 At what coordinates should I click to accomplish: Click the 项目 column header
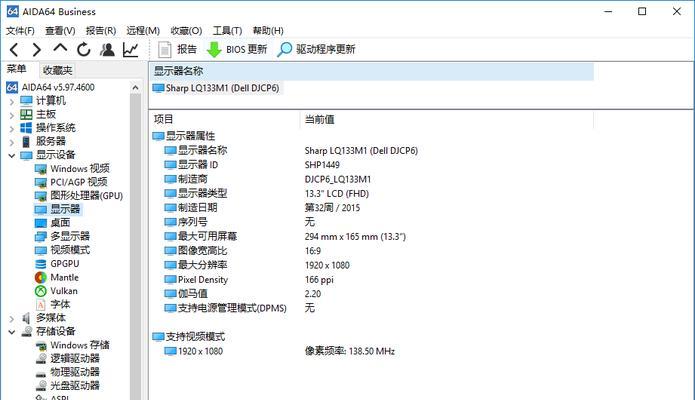pos(225,119)
